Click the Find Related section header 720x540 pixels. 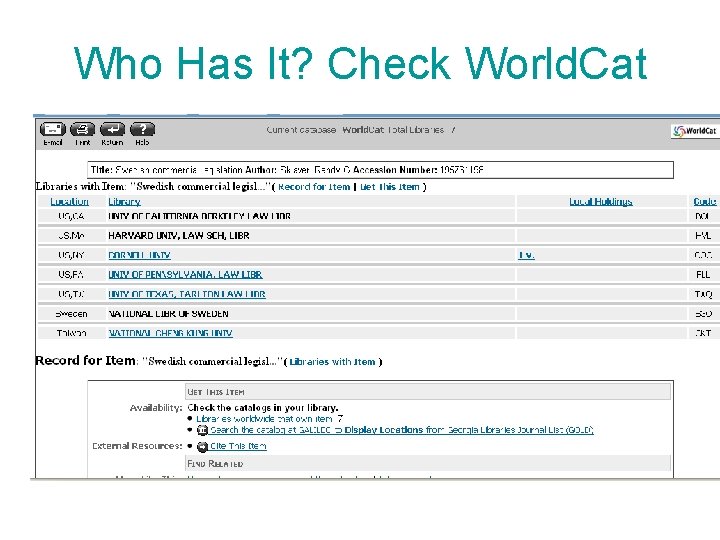428,463
